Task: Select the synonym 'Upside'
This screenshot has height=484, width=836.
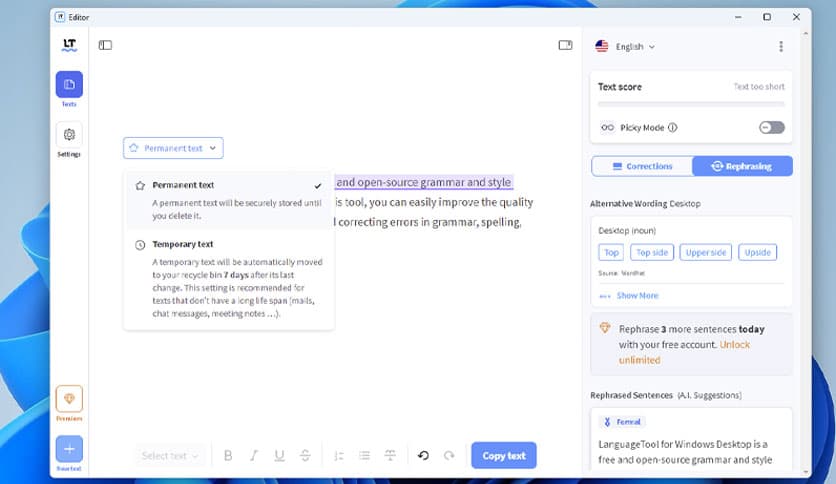Action: point(758,252)
